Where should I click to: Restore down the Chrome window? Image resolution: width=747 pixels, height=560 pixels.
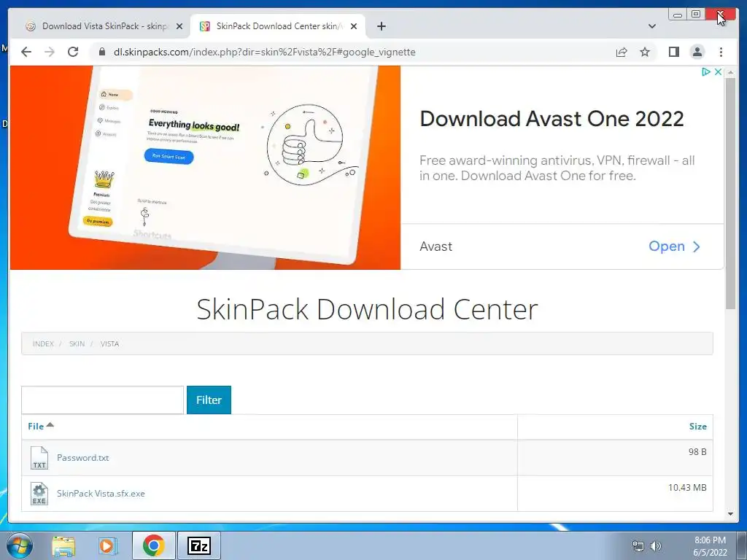click(695, 15)
